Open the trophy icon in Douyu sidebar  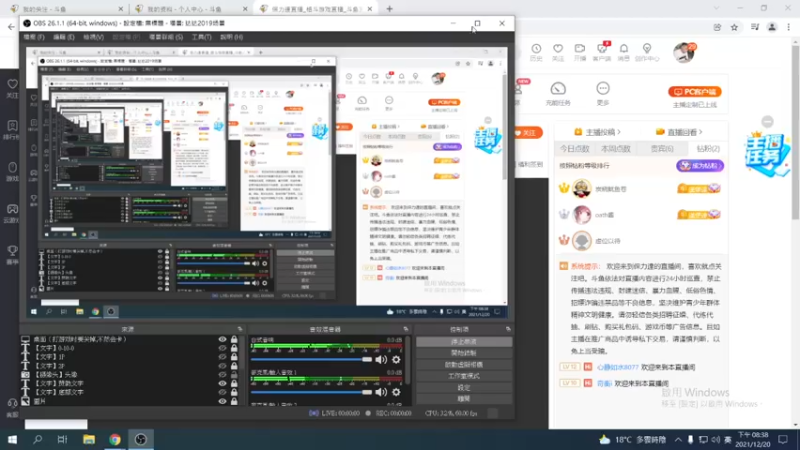click(x=12, y=254)
